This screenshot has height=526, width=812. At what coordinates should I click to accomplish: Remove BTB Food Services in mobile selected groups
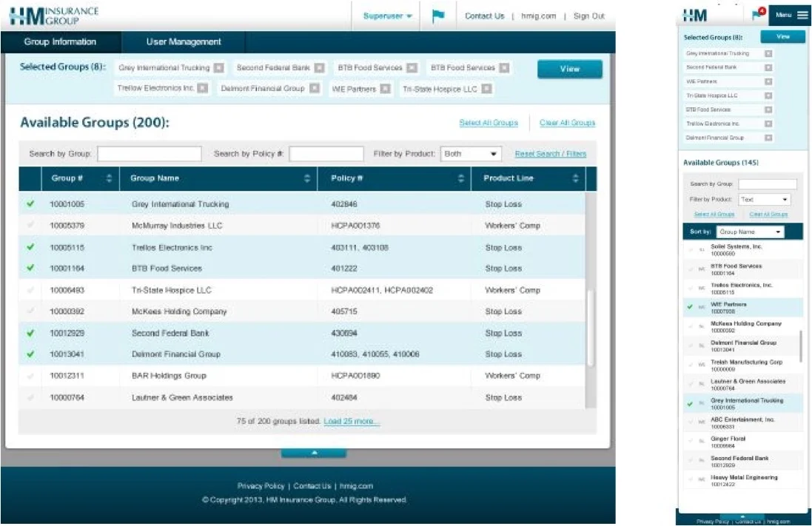pyautogui.click(x=768, y=109)
